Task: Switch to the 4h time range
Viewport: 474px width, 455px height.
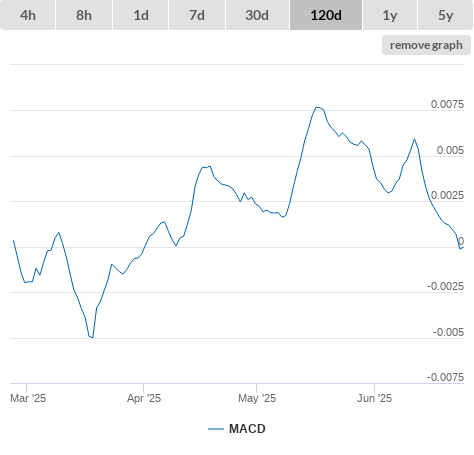Action: pyautogui.click(x=28, y=15)
